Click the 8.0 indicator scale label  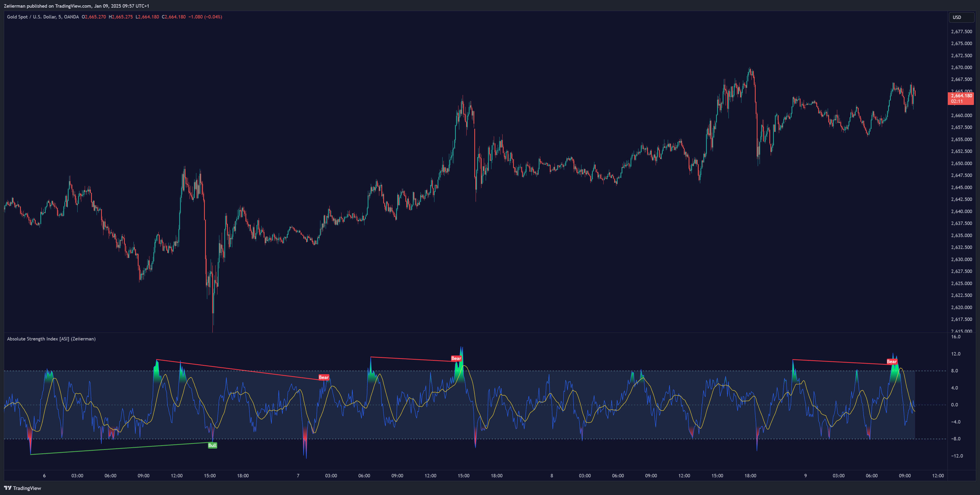[x=954, y=371]
